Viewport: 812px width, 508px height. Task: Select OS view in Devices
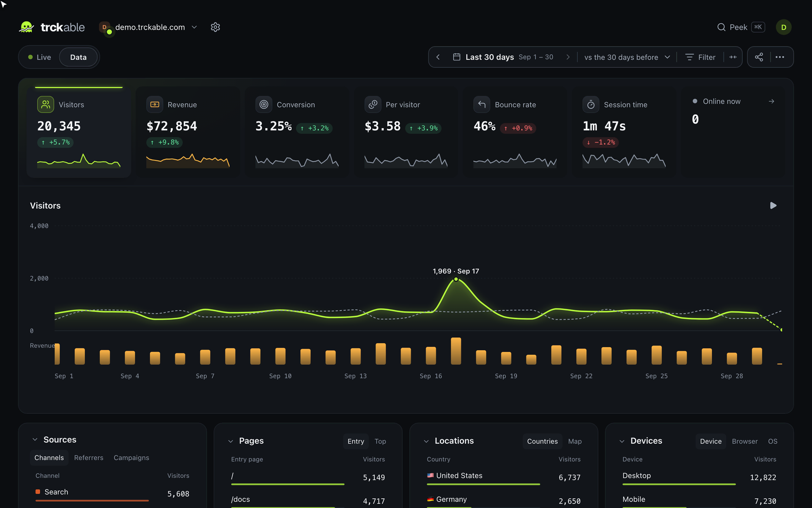tap(773, 441)
